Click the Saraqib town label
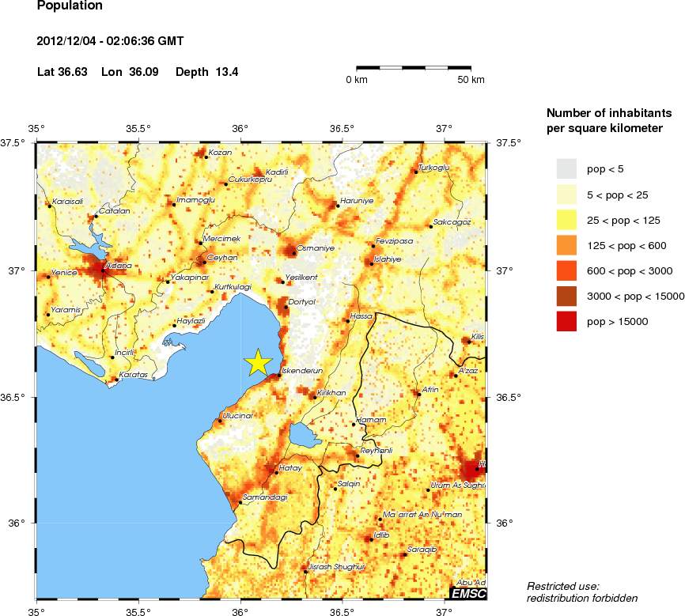 click(422, 549)
